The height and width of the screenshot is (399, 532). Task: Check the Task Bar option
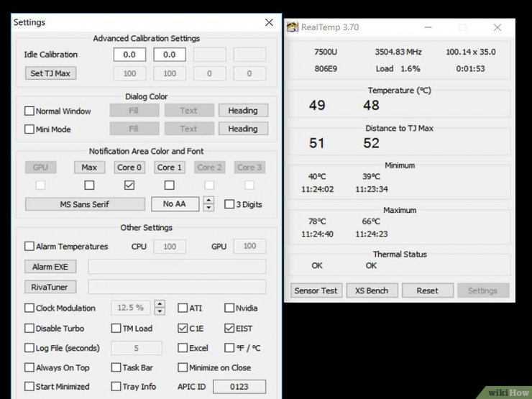[116, 367]
